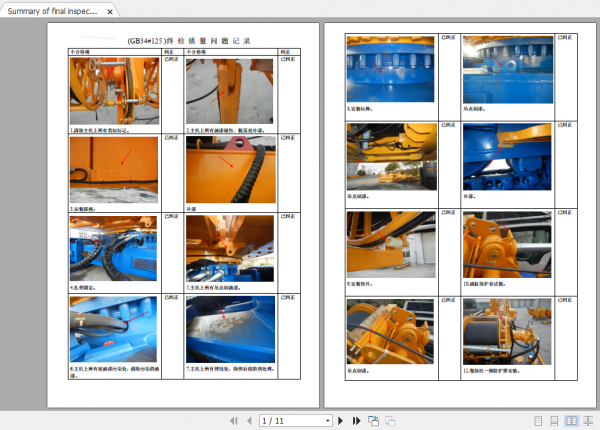
Task: Click the photo above caption 2 on left page
Action: [230, 91]
